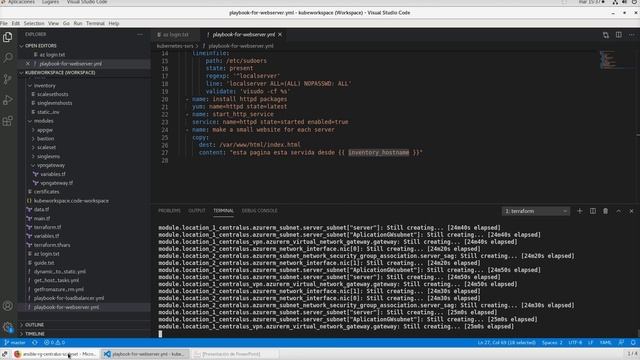The height and width of the screenshot is (360, 640).
Task: Open the Help menu
Action: (x=114, y=23)
